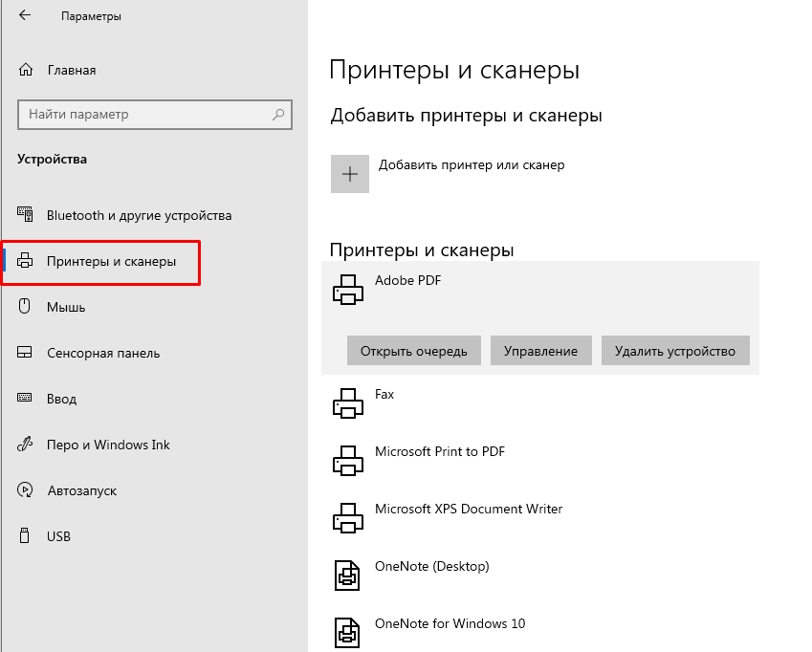
Task: Open the Ввод settings section
Action: [x=61, y=399]
